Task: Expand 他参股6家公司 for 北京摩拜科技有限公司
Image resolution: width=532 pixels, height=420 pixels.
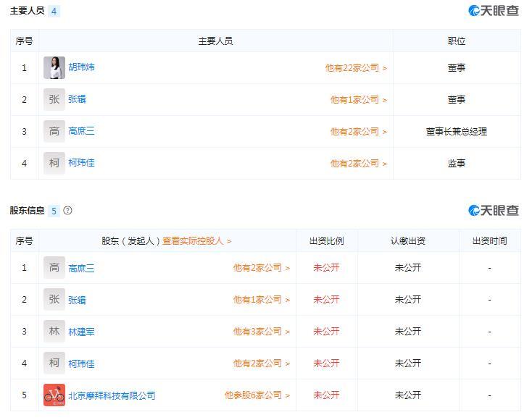Action: click(x=257, y=395)
